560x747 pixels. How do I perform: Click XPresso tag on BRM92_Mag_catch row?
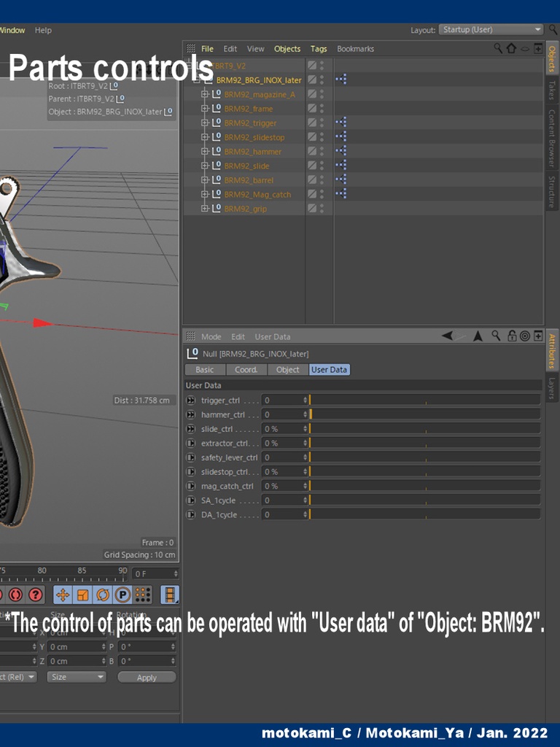tap(341, 194)
